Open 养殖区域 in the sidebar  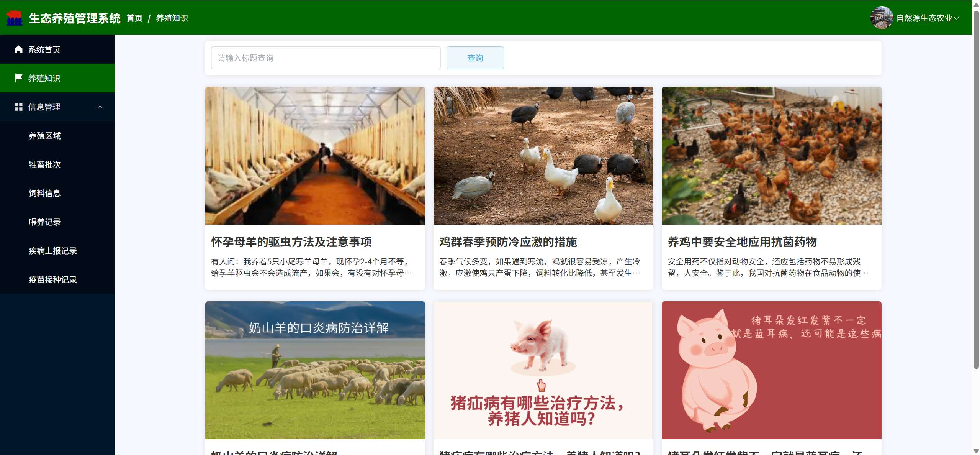[45, 136]
